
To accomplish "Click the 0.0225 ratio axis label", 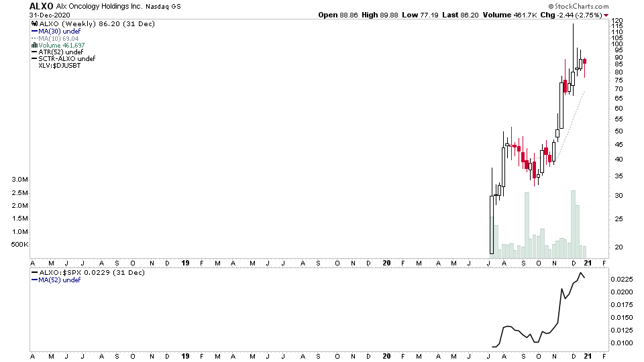I will (x=622, y=280).
